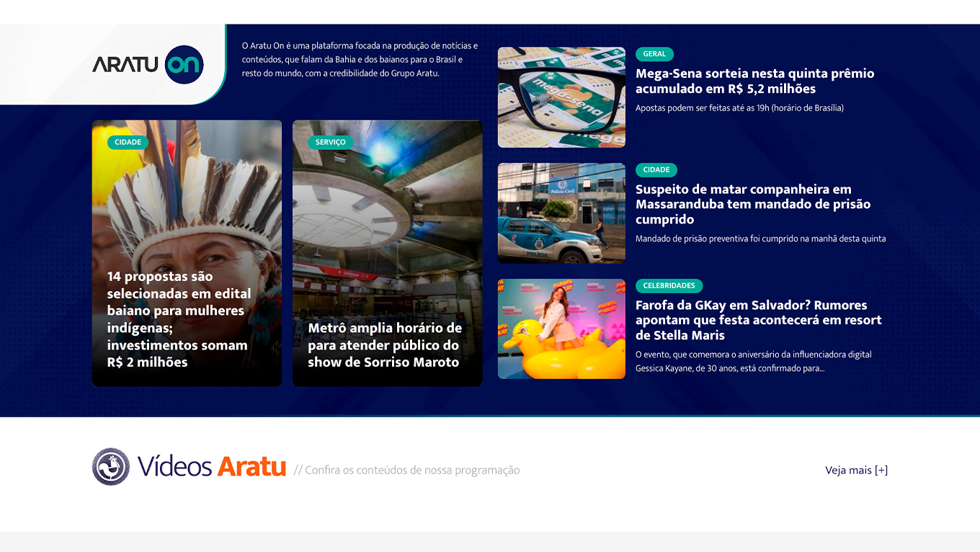The width and height of the screenshot is (980, 552).
Task: Click the GKay duck float photo
Action: click(x=561, y=328)
